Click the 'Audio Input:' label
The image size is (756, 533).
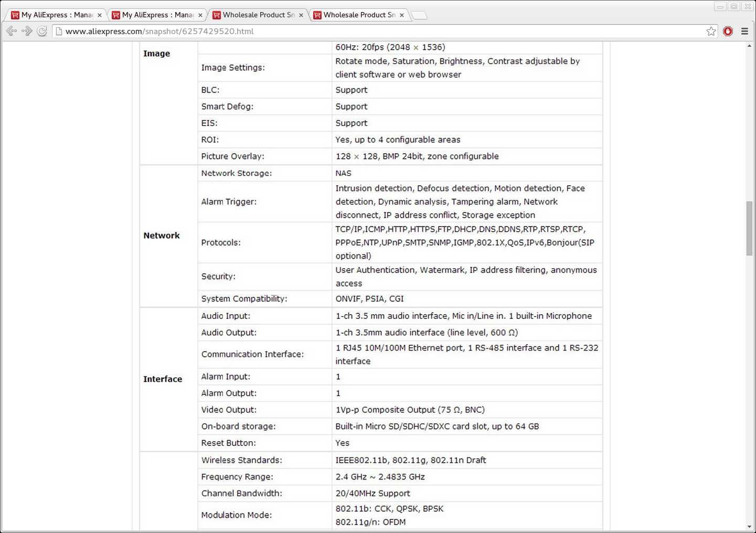coord(226,316)
